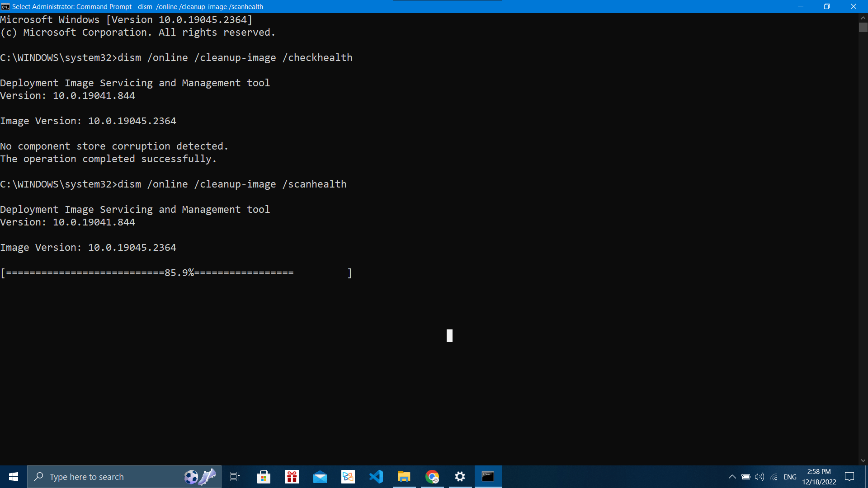Show hidden system tray icons chevron

click(x=732, y=477)
